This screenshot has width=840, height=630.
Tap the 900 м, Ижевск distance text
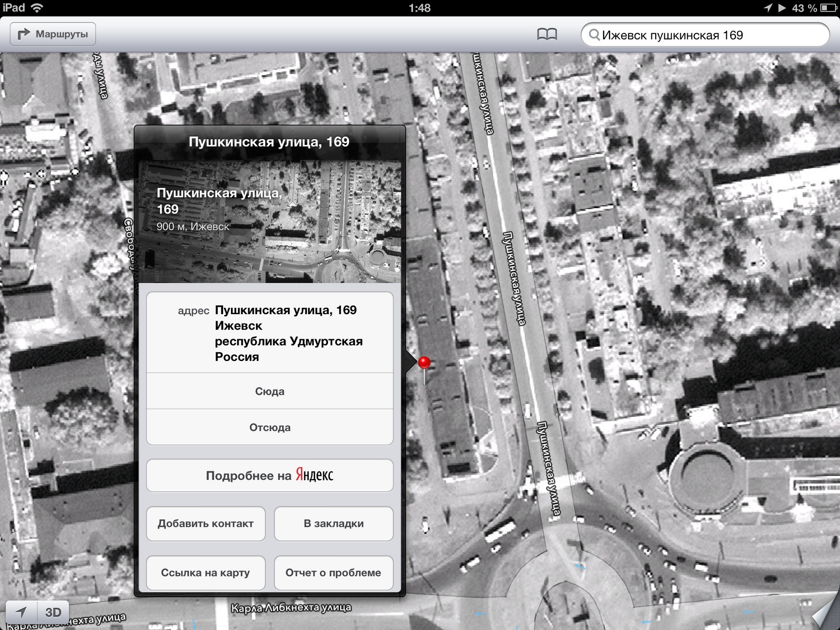click(193, 227)
